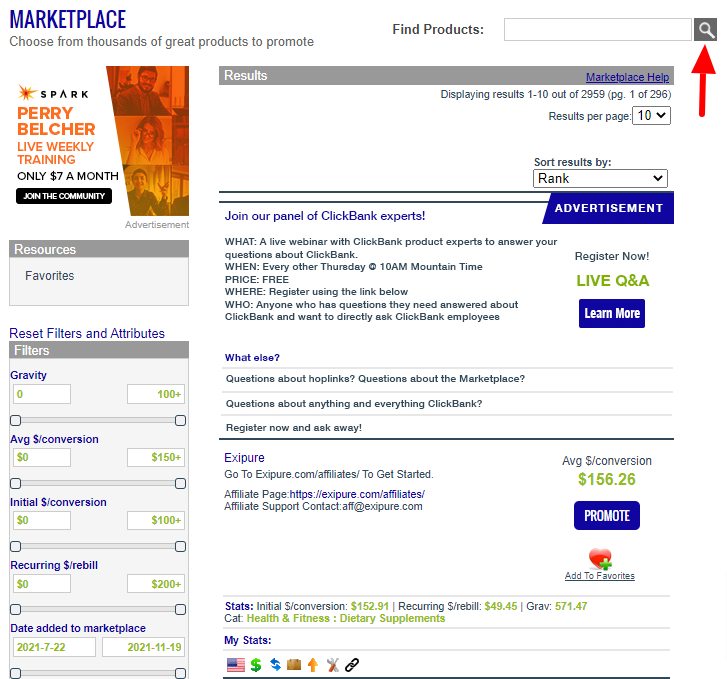Open the Exipure product title link

pyautogui.click(x=244, y=458)
